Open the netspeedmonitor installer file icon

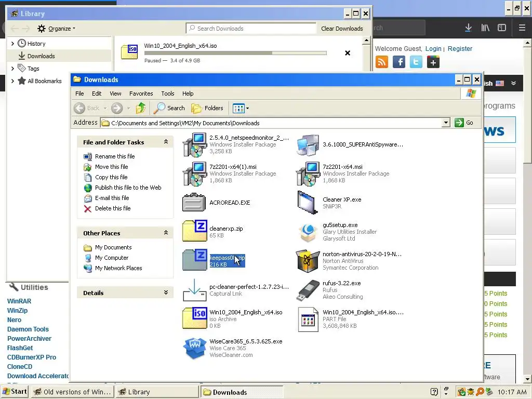point(194,145)
